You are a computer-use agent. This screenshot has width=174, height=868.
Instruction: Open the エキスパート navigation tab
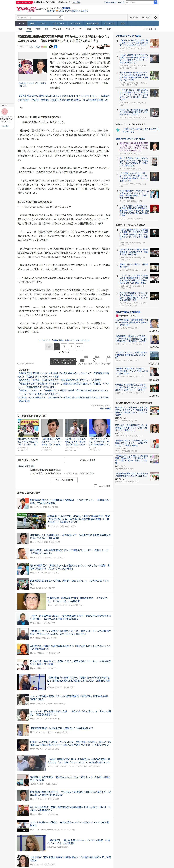(58, 24)
